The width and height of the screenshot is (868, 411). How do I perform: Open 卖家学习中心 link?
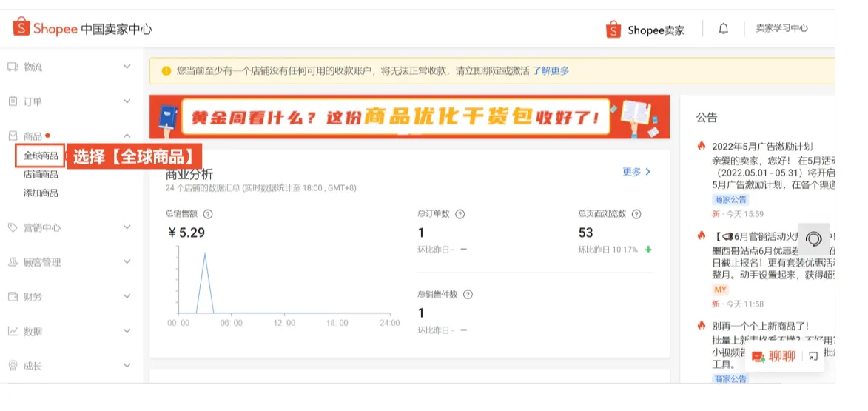pos(781,28)
